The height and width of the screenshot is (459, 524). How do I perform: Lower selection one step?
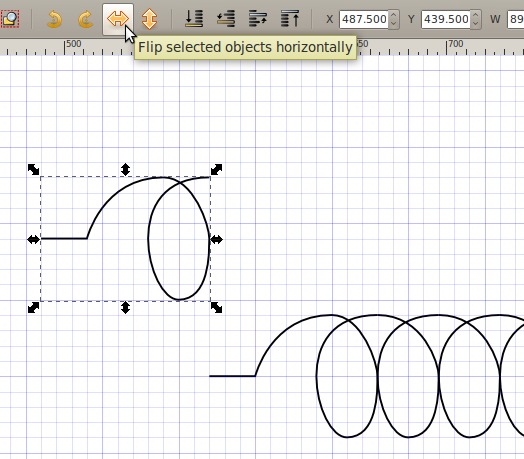point(226,19)
